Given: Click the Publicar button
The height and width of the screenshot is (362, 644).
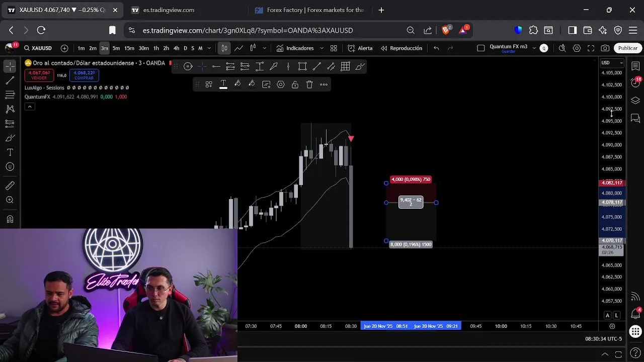Looking at the screenshot, I should (x=627, y=48).
